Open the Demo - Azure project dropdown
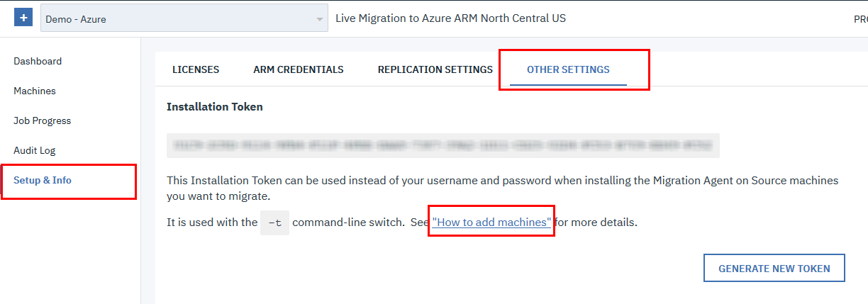Viewport: 868px width, 304px height. tap(177, 19)
